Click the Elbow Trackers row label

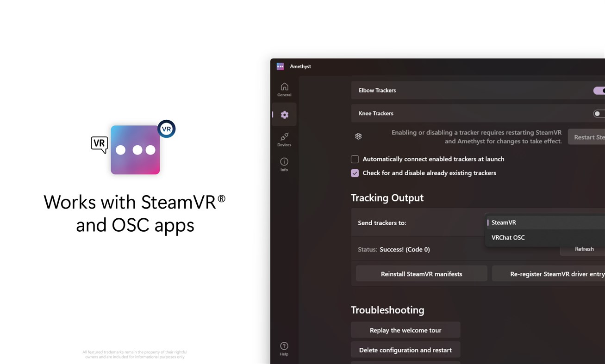click(377, 90)
